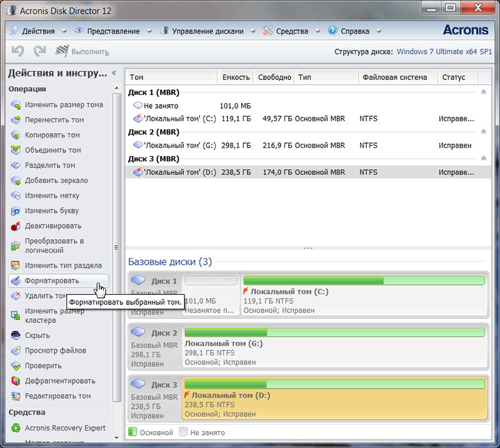This screenshot has width=500, height=448.
Task: Collapse the Диск 2 (MBR) group
Action: [x=483, y=132]
